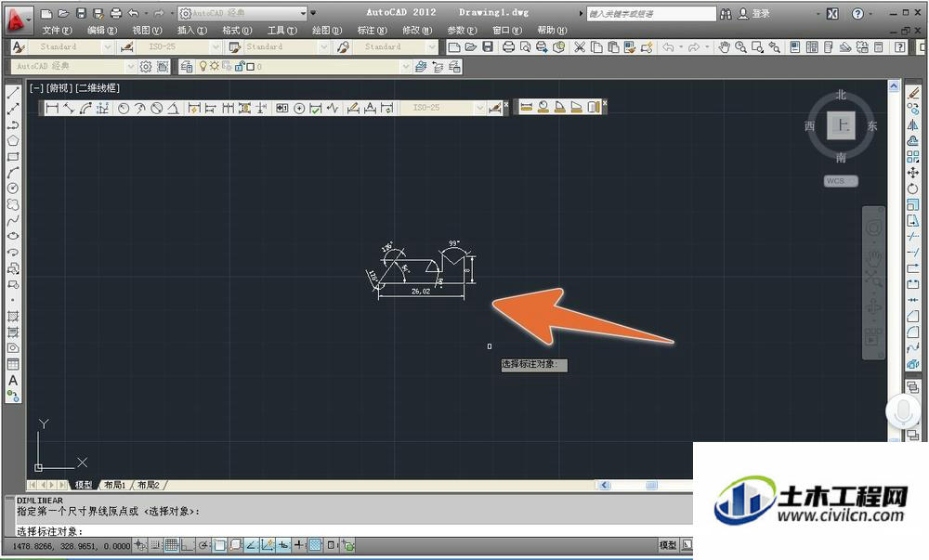This screenshot has height=560, width=929.
Task: Select the Table tool in draw toolbar
Action: [x=13, y=364]
